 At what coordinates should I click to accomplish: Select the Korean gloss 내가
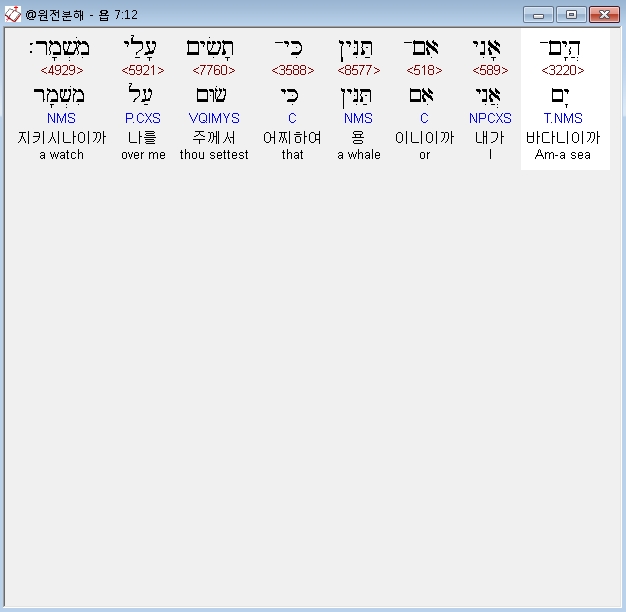[x=490, y=138]
